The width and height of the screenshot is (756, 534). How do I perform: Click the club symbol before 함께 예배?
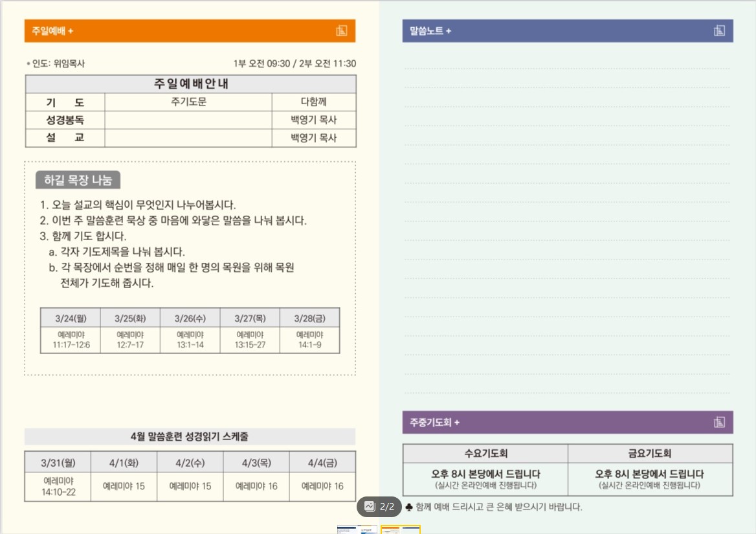(x=408, y=507)
